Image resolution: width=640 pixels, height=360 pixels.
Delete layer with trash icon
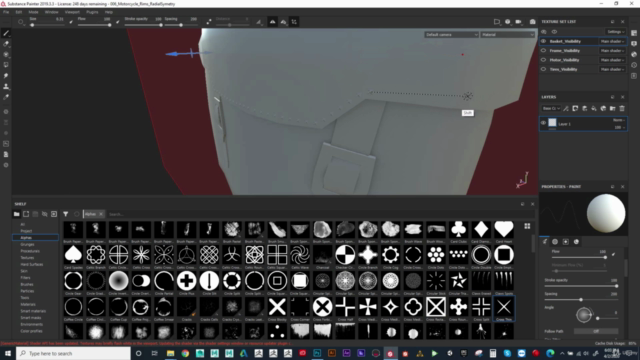[x=622, y=109]
